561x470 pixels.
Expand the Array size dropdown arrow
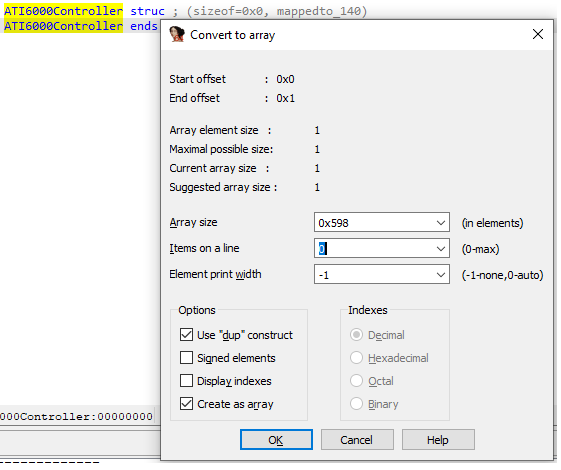point(441,223)
